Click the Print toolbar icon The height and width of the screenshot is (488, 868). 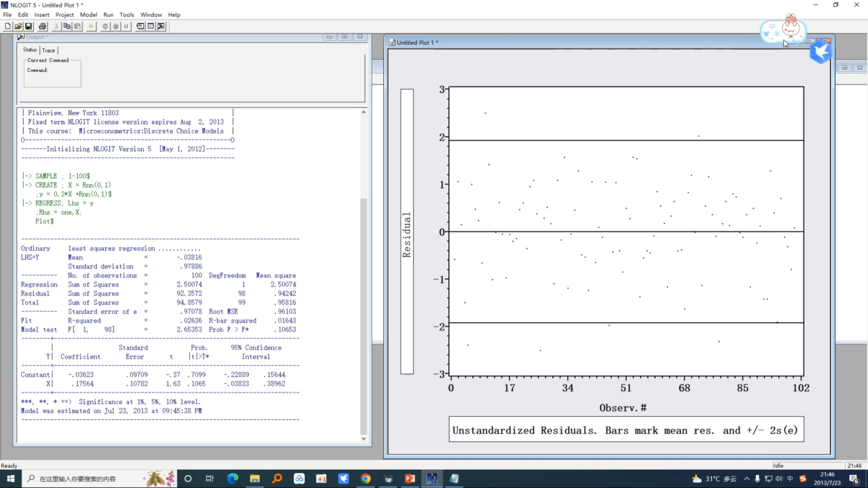(x=42, y=26)
